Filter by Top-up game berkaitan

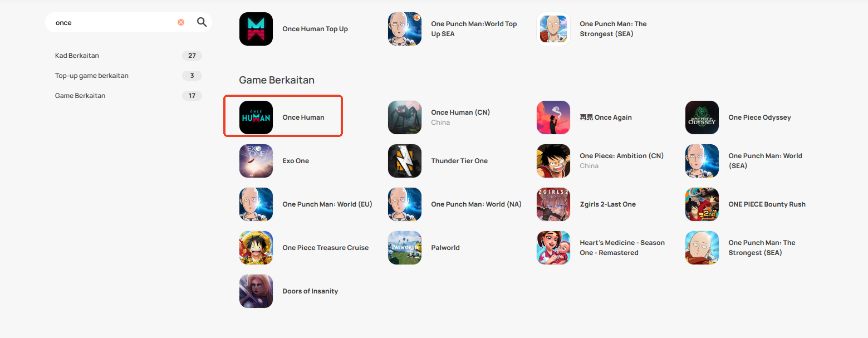(128, 76)
